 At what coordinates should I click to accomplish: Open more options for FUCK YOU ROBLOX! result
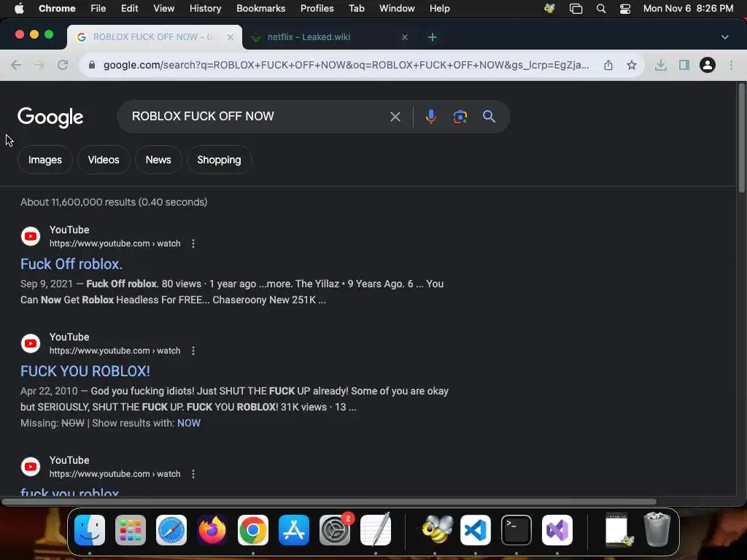pos(193,351)
